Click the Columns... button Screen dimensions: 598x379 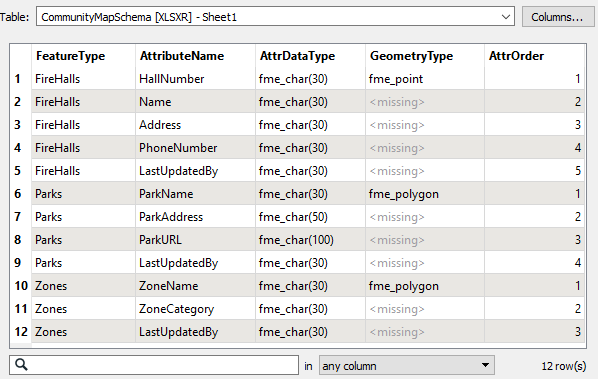[x=557, y=17]
